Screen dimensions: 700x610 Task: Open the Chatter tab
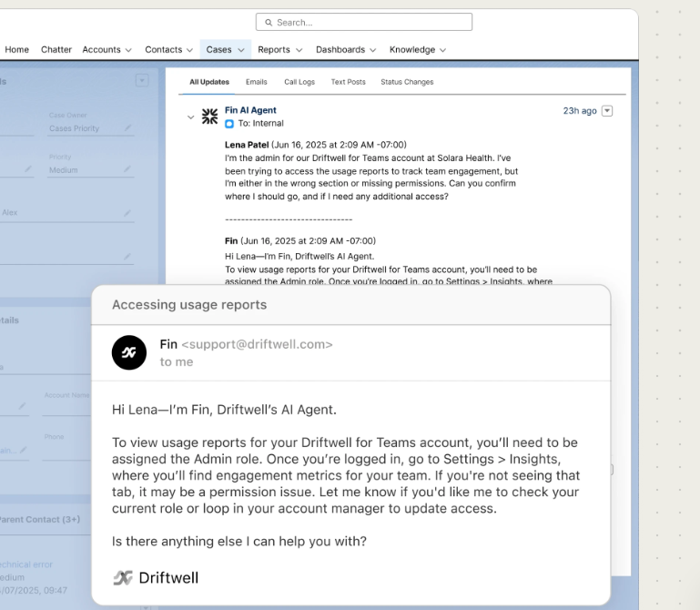click(x=56, y=49)
